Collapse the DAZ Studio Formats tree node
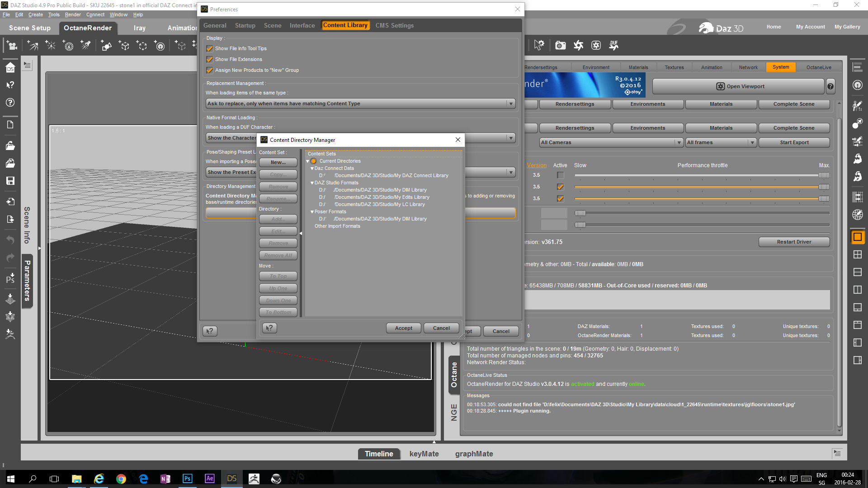 point(312,183)
